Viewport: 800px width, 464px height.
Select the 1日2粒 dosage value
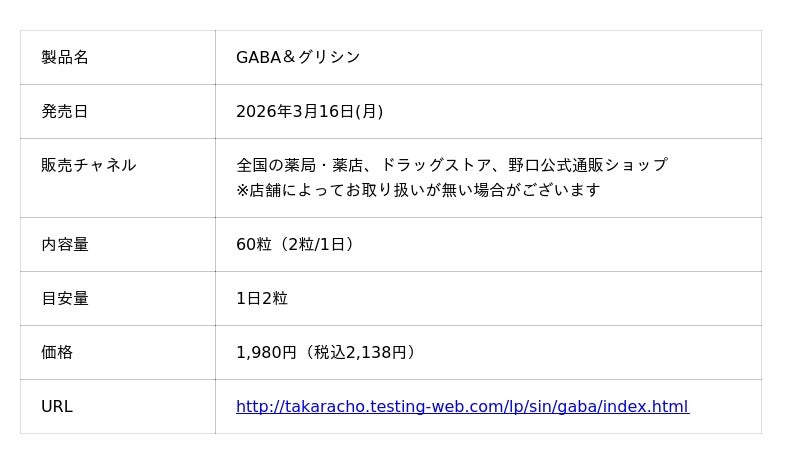pyautogui.click(x=262, y=299)
